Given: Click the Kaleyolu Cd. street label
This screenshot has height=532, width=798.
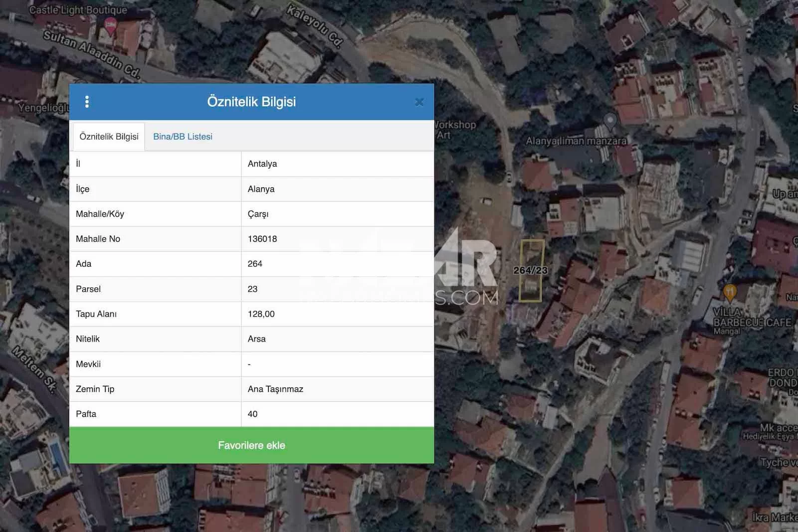Looking at the screenshot, I should point(315,26).
